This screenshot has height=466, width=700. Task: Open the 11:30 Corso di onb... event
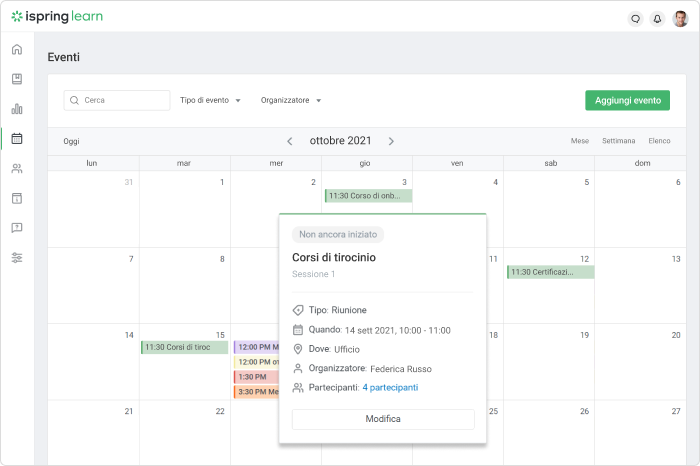368,196
